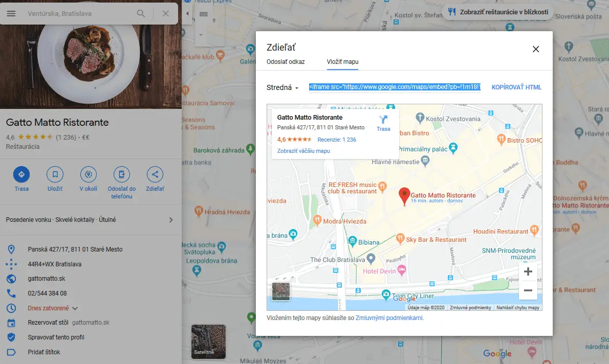Screen dimensions: 609x364
Task: Click the iframe embed code field
Action: pos(395,87)
